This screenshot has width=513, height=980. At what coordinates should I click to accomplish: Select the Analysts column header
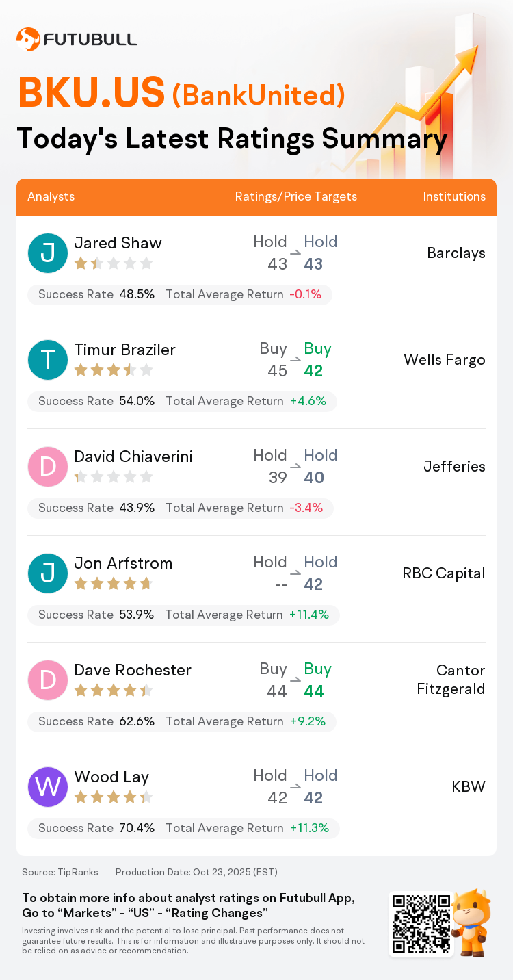(51, 196)
